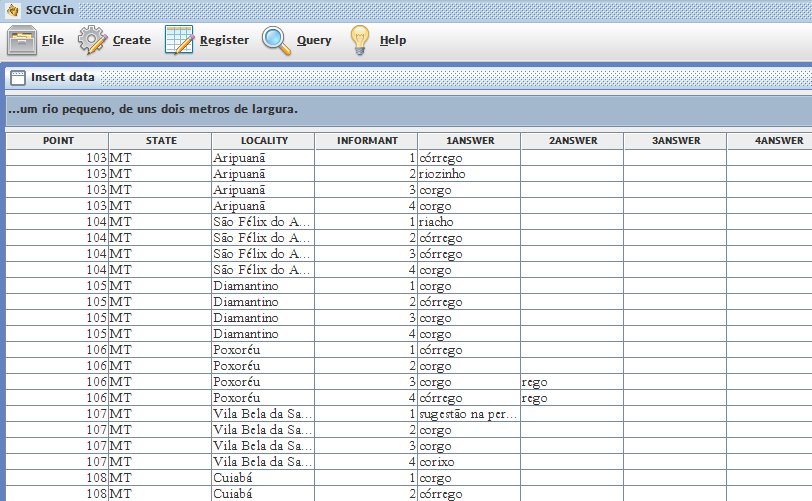Select the INFORMANT column header
The image size is (812, 501).
[367, 141]
